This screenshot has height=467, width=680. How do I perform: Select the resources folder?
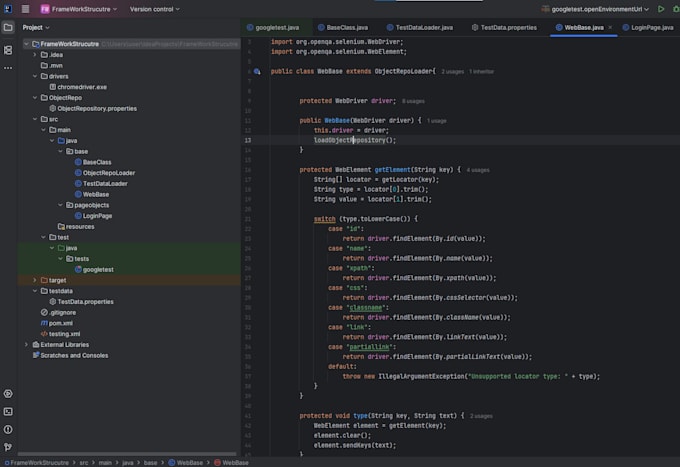tap(80, 227)
